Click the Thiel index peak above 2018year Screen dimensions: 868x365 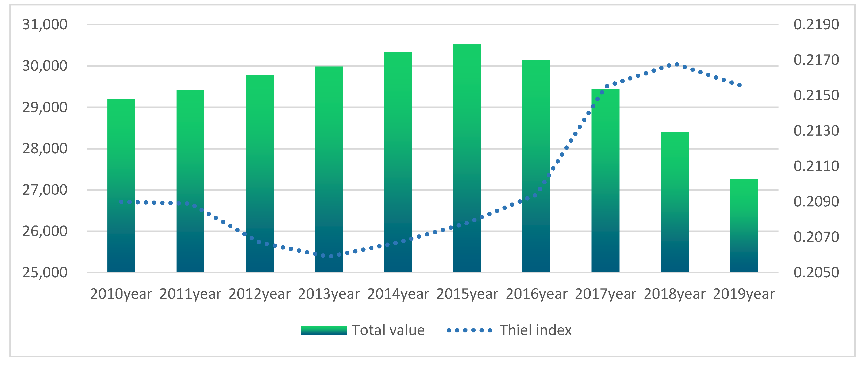point(677,65)
